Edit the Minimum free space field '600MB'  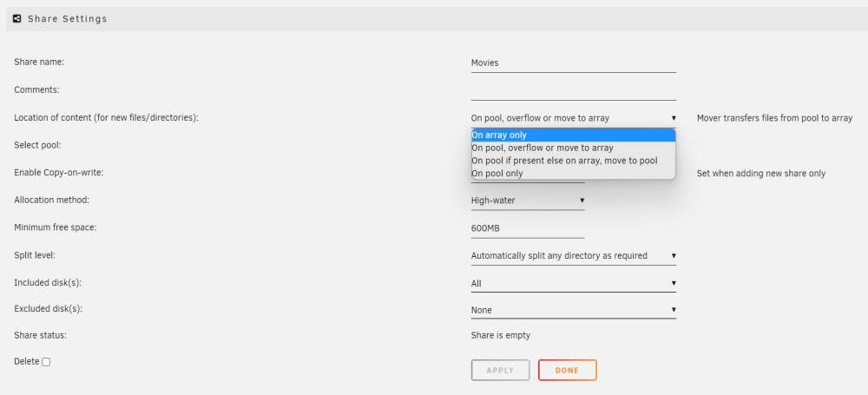tap(528, 228)
